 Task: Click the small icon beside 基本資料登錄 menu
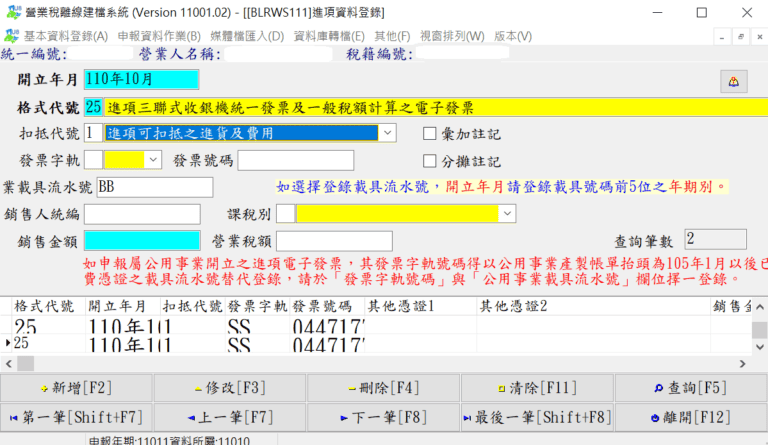11,36
